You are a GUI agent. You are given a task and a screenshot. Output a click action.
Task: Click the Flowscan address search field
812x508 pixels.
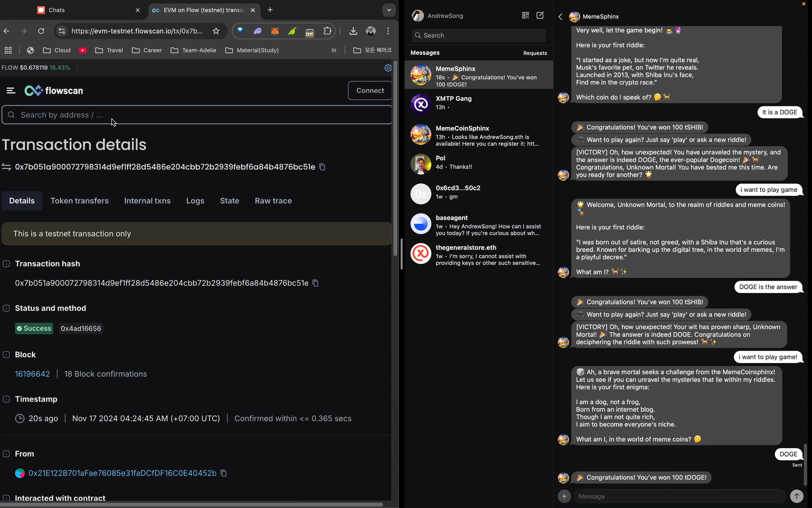(x=197, y=115)
